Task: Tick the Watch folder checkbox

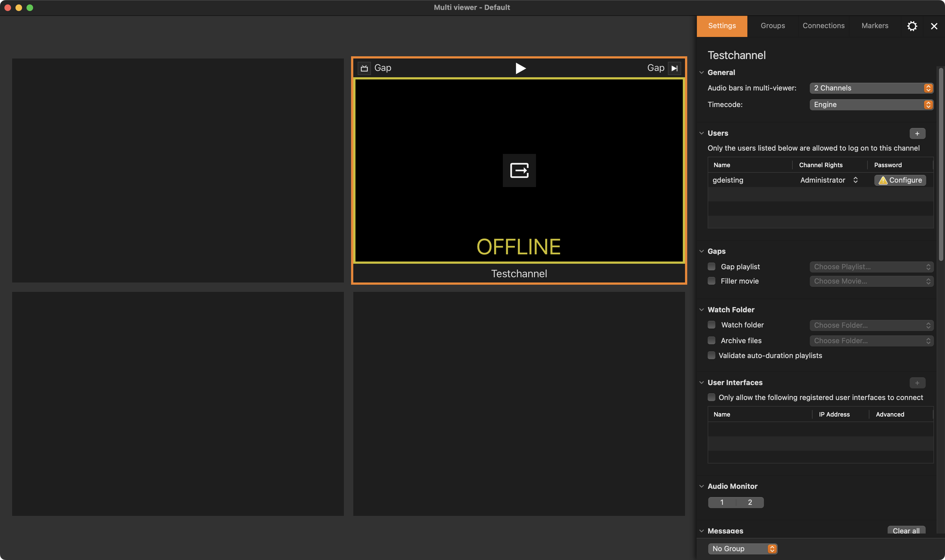Action: [x=711, y=325]
